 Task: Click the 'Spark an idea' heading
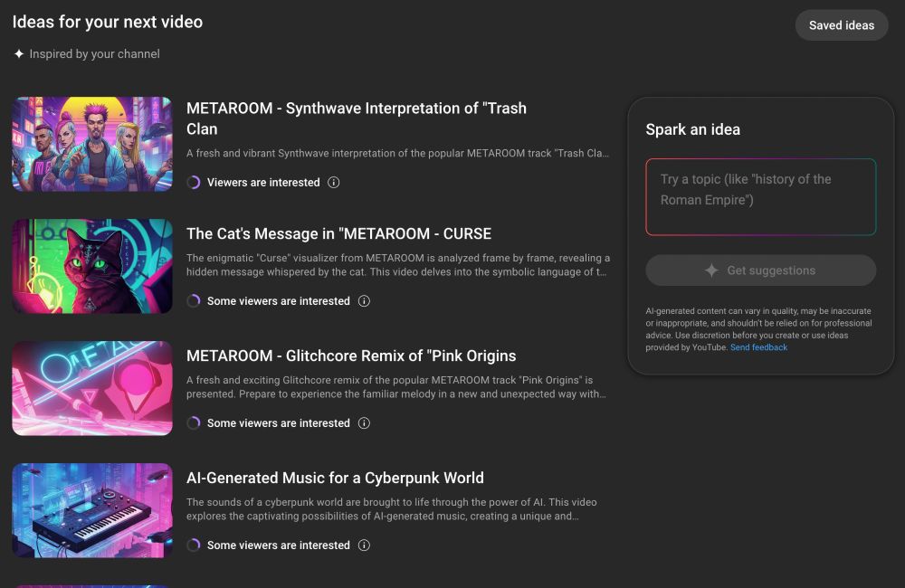click(x=692, y=130)
